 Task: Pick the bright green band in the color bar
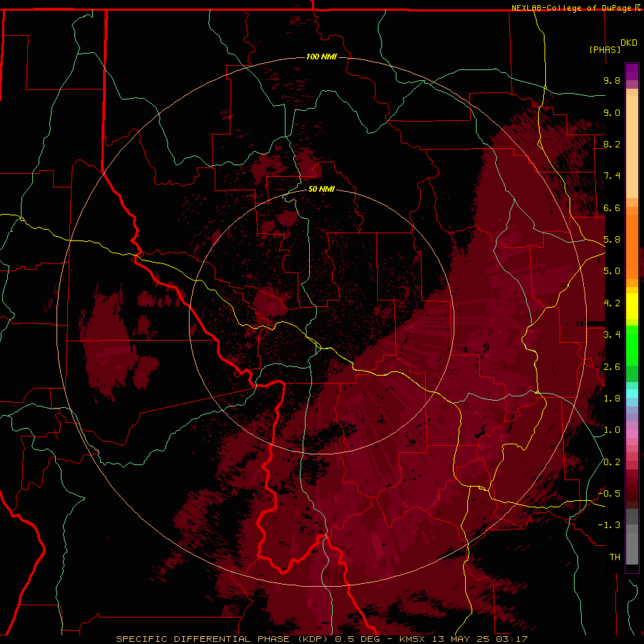pos(632,346)
